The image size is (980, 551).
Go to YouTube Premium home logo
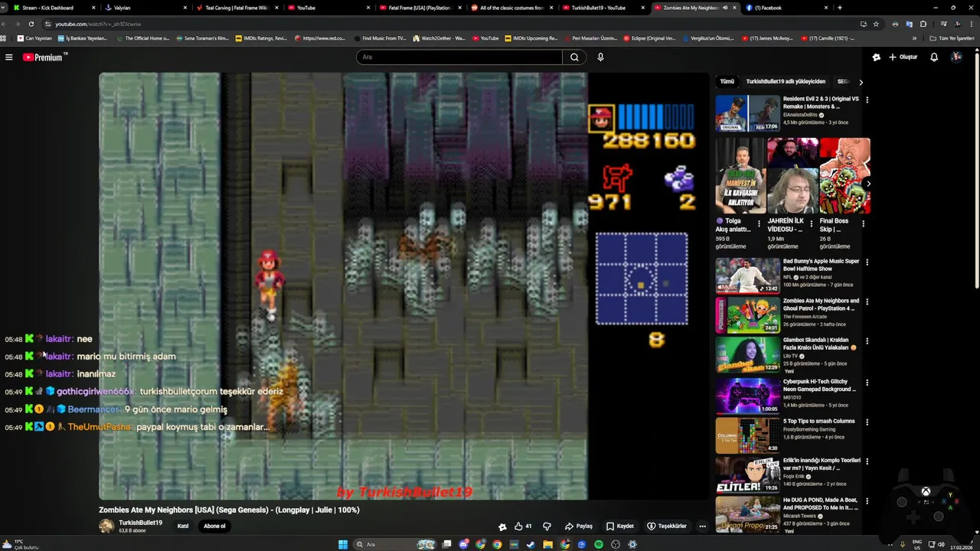[x=44, y=57]
